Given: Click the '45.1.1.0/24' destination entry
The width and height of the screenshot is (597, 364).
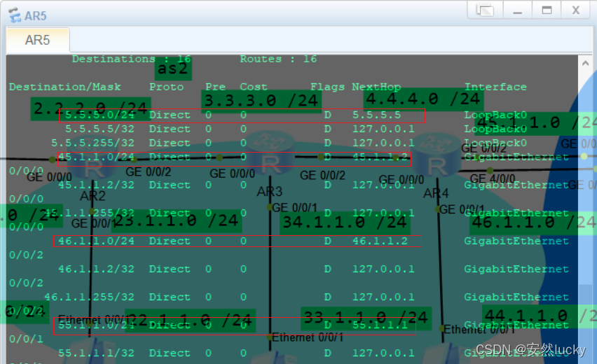Looking at the screenshot, I should pyautogui.click(x=96, y=157).
